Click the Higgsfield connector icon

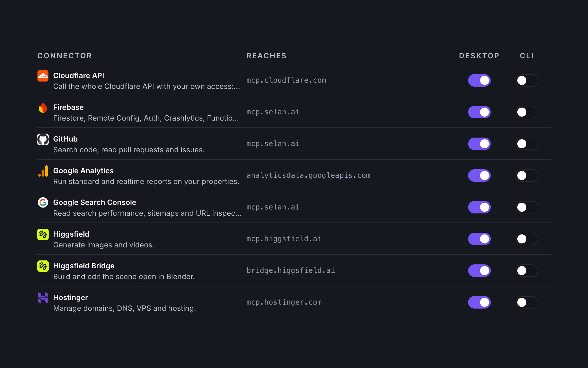[x=43, y=234]
